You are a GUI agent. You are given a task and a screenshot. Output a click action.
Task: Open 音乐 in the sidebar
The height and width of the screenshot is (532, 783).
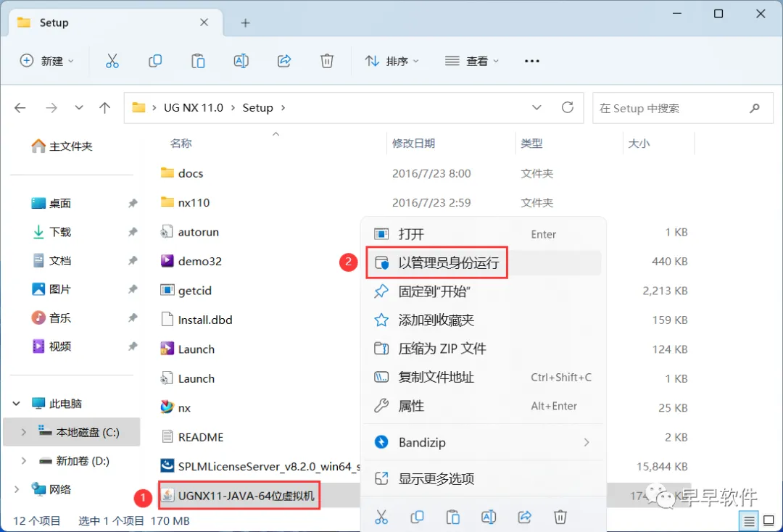click(51, 318)
